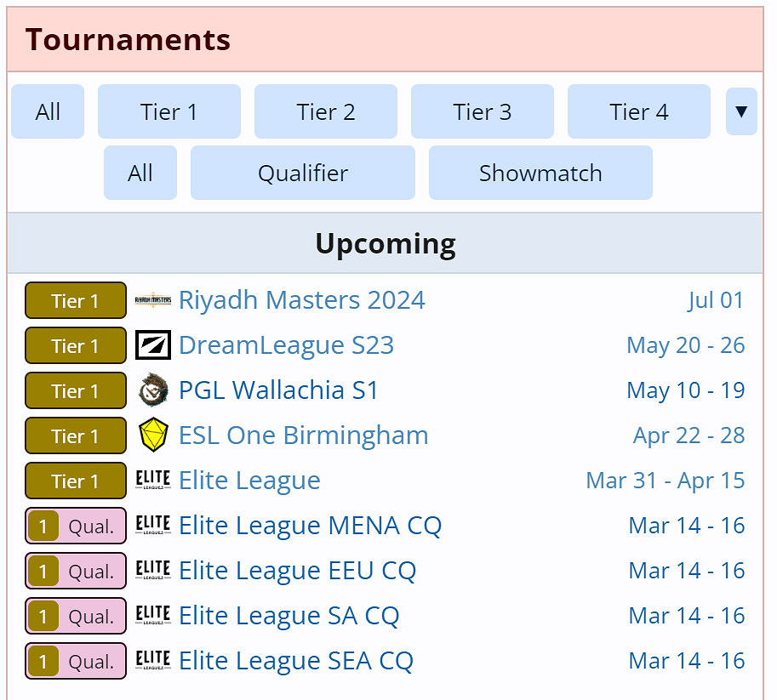The height and width of the screenshot is (700, 777).
Task: Toggle the Tier 1 filter
Action: (x=169, y=111)
